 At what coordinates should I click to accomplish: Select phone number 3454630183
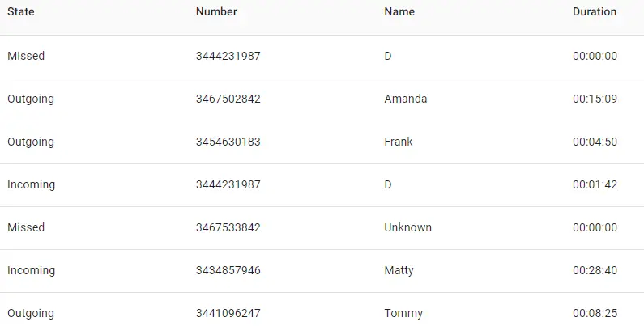tap(228, 142)
